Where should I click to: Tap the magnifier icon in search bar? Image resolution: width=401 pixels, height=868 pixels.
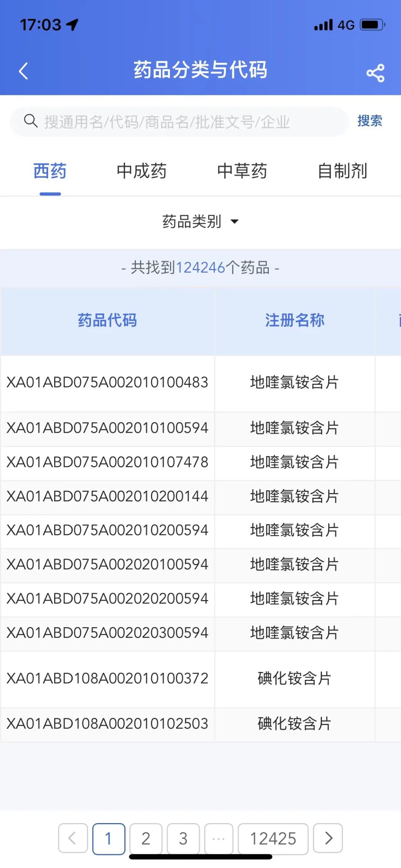[x=31, y=121]
